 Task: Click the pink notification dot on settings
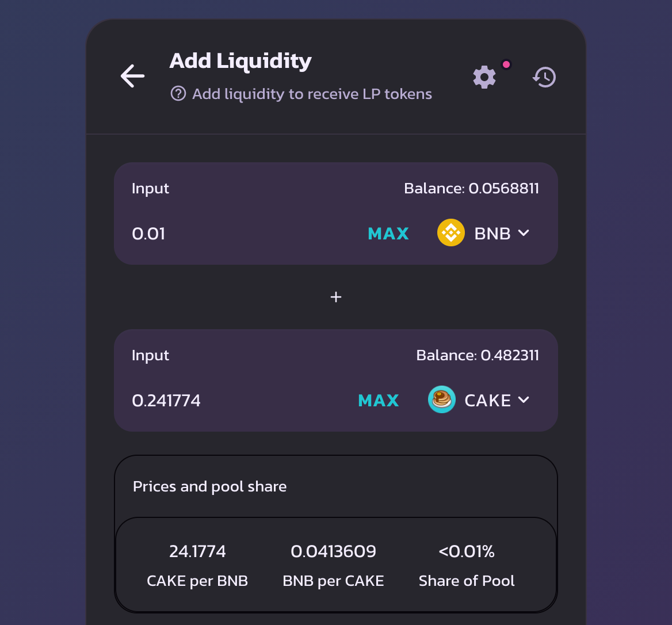point(506,64)
